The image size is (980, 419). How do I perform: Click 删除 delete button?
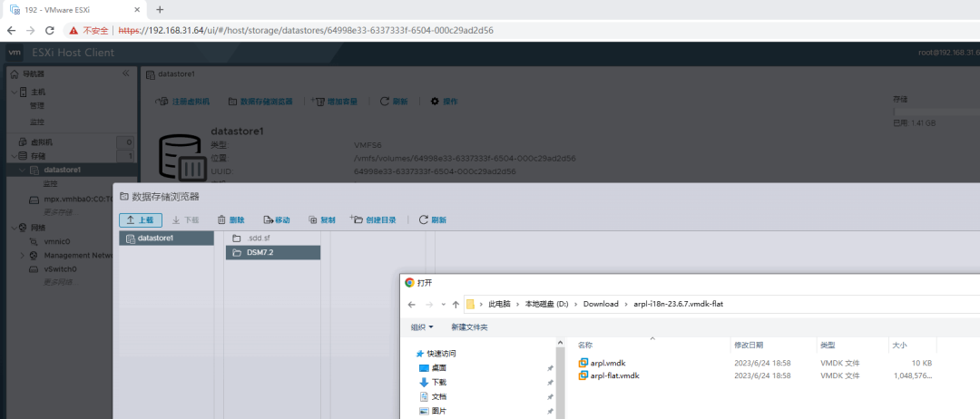click(230, 219)
